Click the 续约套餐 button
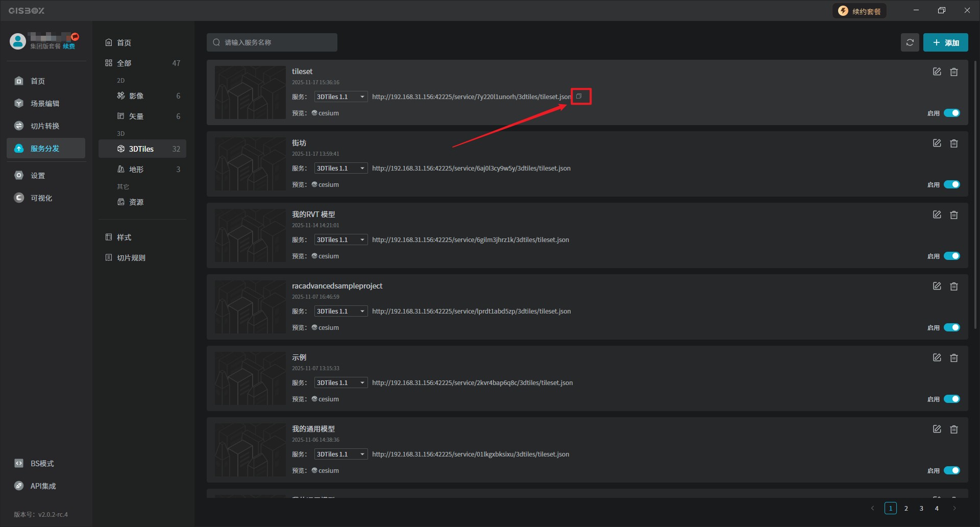 (x=860, y=11)
